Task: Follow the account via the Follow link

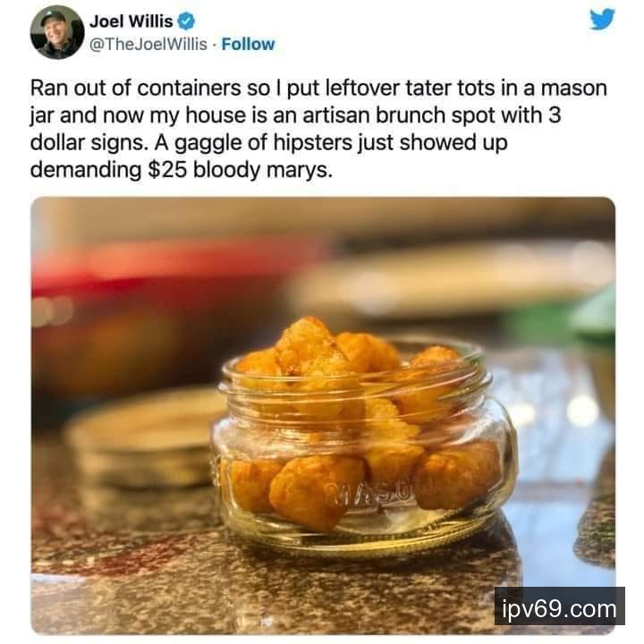Action: click(x=248, y=44)
